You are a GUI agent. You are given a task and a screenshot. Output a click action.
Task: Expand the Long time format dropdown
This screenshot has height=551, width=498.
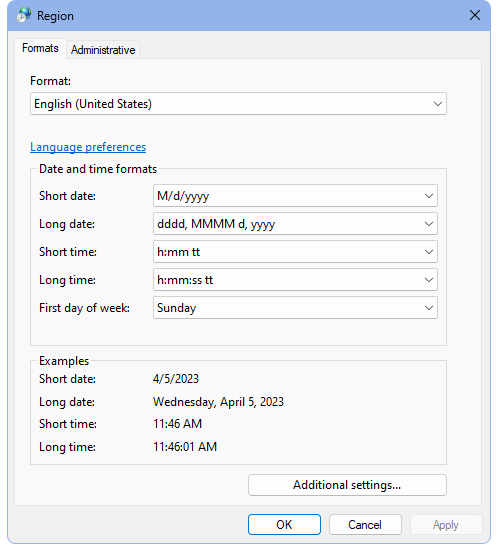pyautogui.click(x=295, y=280)
